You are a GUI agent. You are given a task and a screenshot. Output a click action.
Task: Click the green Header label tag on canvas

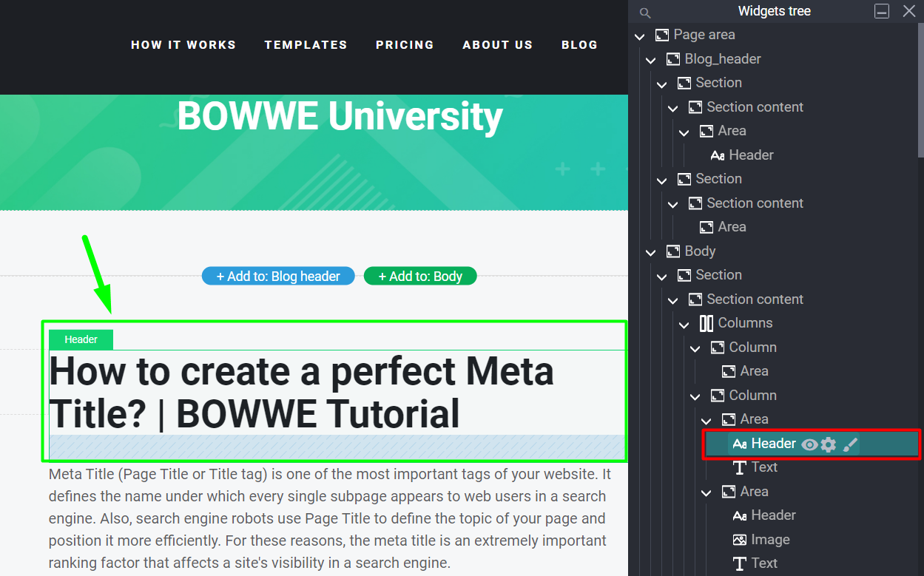pos(81,339)
